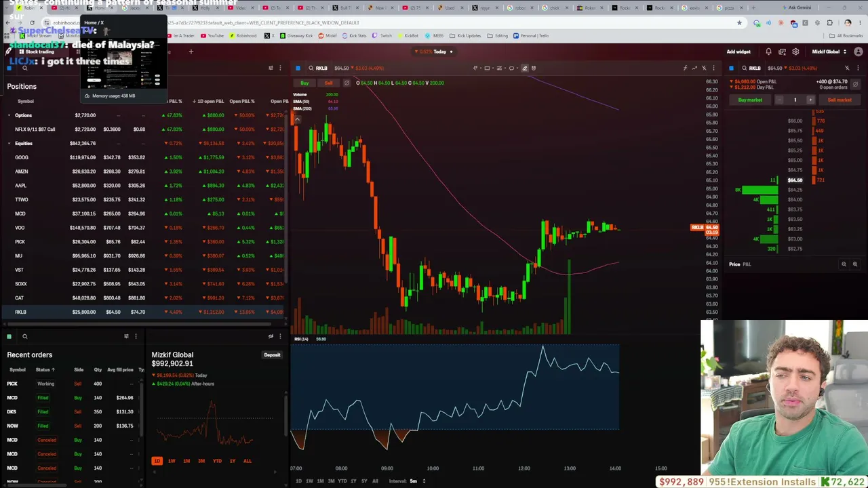Viewport: 868px width, 488px height.
Task: Open the Positions widget three-dot menu
Action: pyautogui.click(x=280, y=68)
